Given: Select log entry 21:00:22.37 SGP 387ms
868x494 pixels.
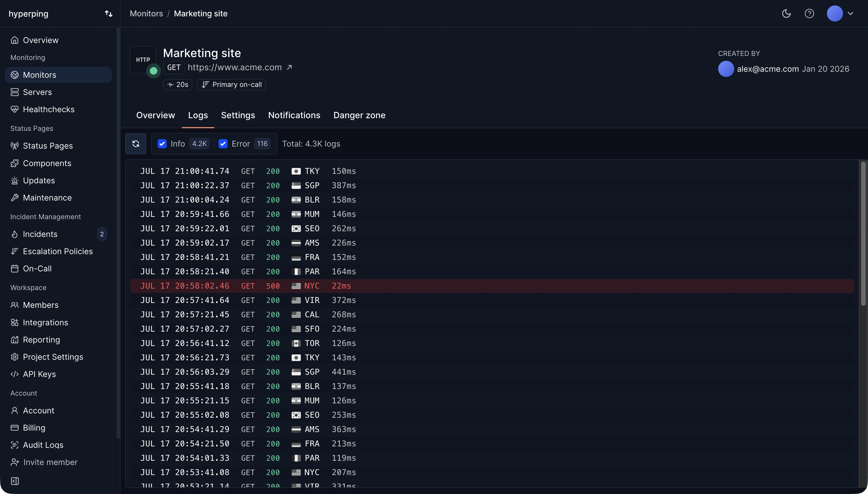Looking at the screenshot, I should pos(492,185).
